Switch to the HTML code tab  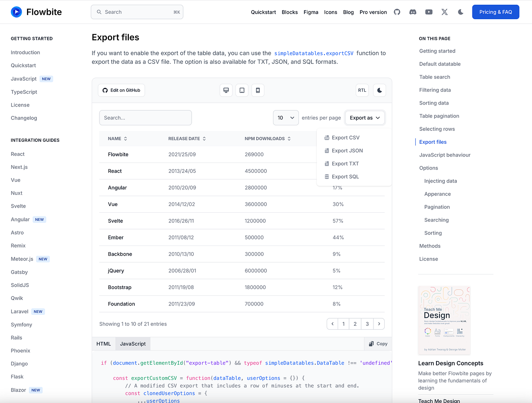point(103,343)
